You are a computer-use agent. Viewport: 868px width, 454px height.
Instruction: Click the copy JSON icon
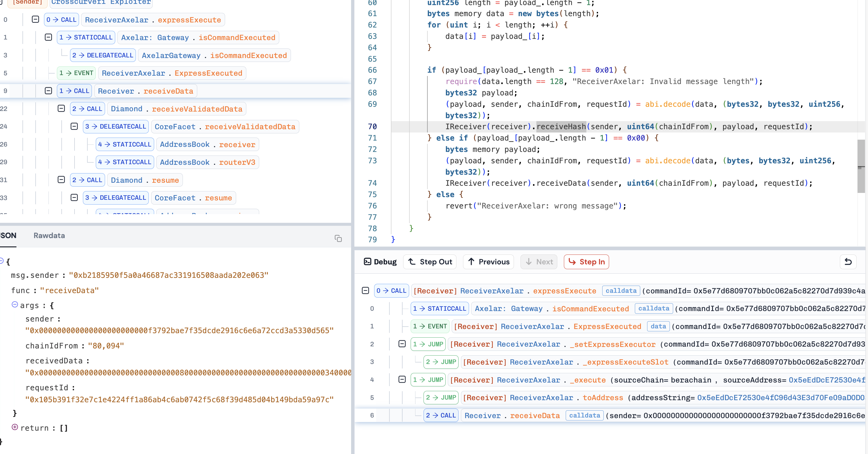(x=338, y=238)
